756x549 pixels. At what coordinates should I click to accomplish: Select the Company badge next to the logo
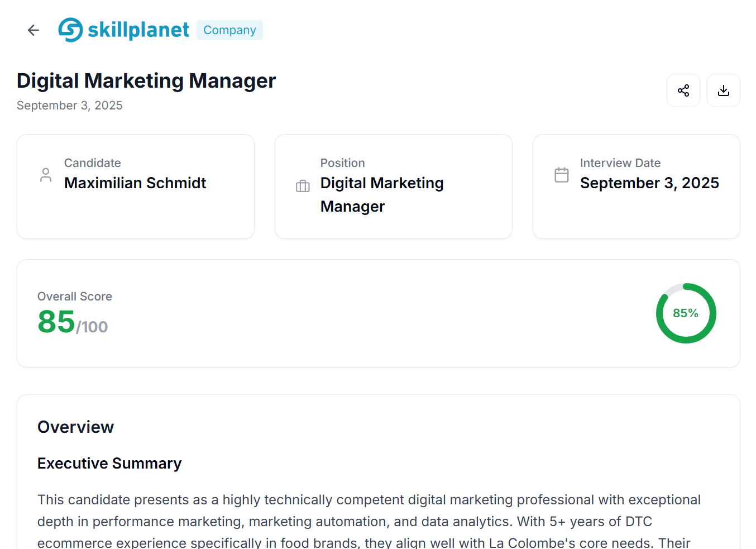point(229,30)
